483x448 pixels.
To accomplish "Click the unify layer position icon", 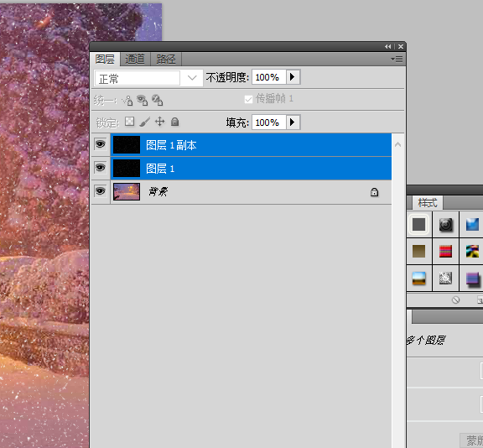I will tap(127, 100).
